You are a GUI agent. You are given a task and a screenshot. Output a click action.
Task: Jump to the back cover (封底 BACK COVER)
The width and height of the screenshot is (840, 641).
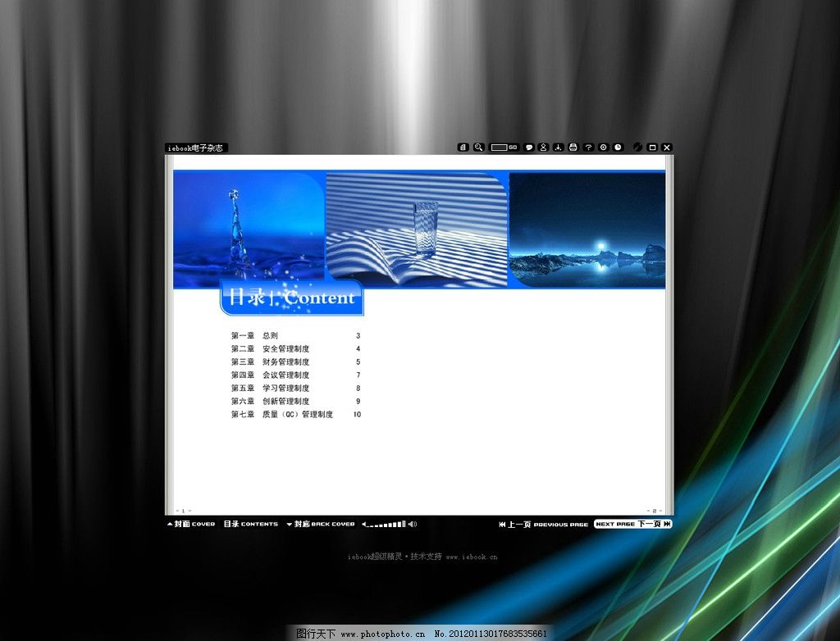point(321,524)
